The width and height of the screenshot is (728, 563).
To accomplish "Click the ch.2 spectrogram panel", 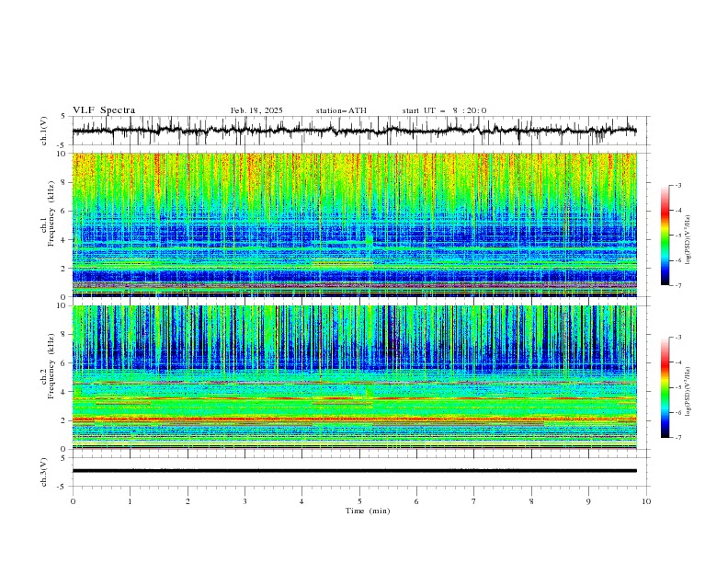I will coord(355,377).
